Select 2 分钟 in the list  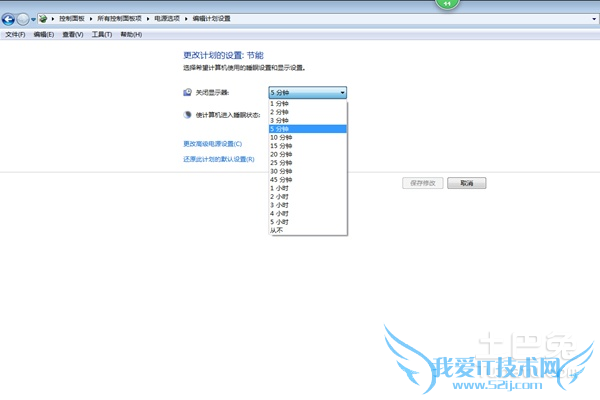pyautogui.click(x=308, y=112)
